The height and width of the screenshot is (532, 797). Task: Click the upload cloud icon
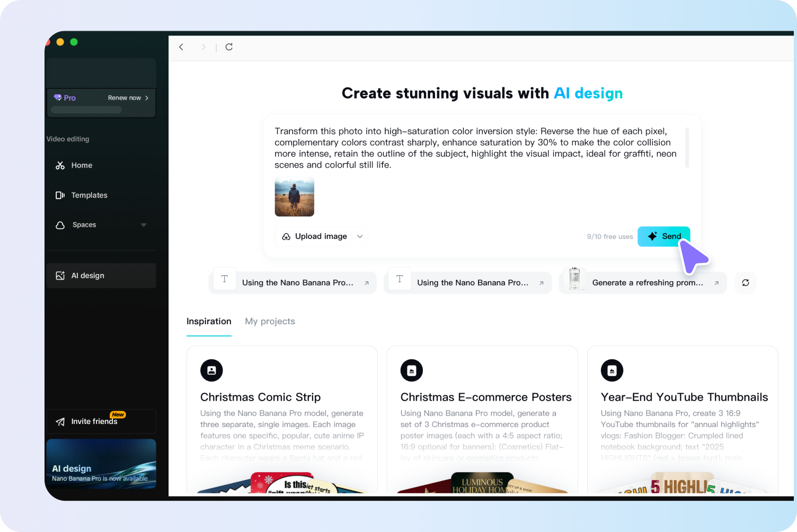point(286,237)
